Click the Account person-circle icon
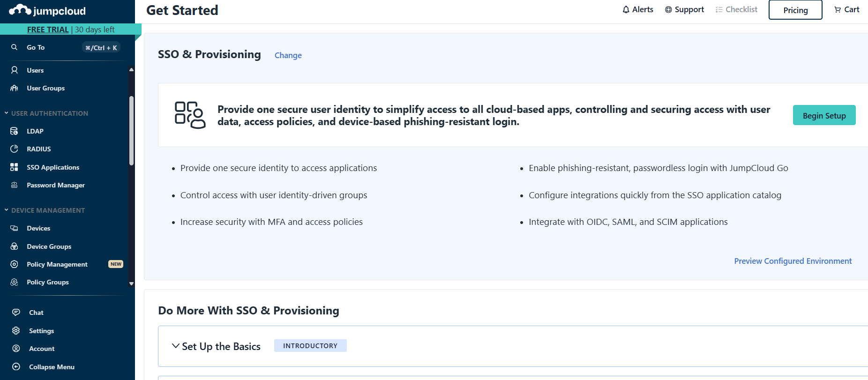The height and width of the screenshot is (380, 868). (16, 349)
